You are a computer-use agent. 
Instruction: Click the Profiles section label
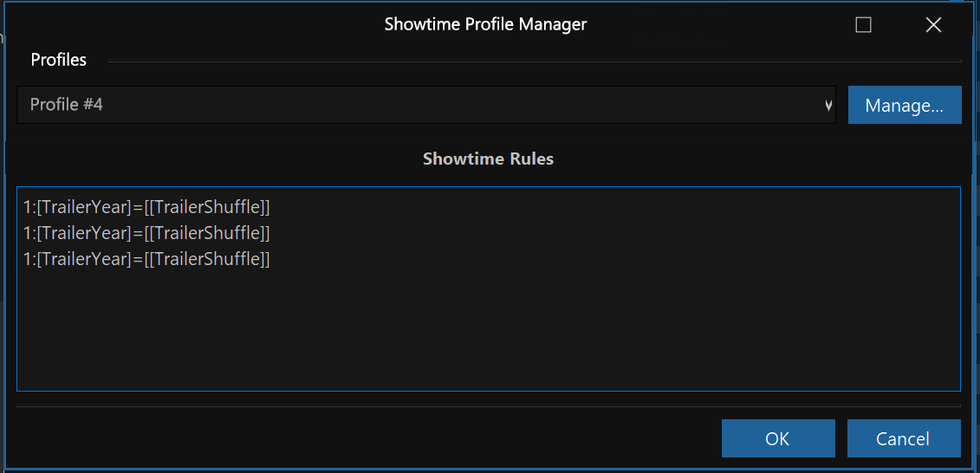(59, 60)
